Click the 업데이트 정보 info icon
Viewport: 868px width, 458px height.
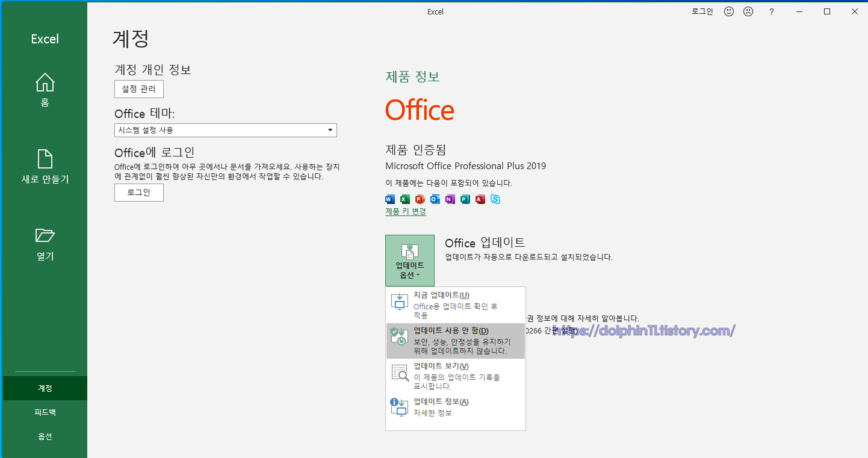point(400,407)
